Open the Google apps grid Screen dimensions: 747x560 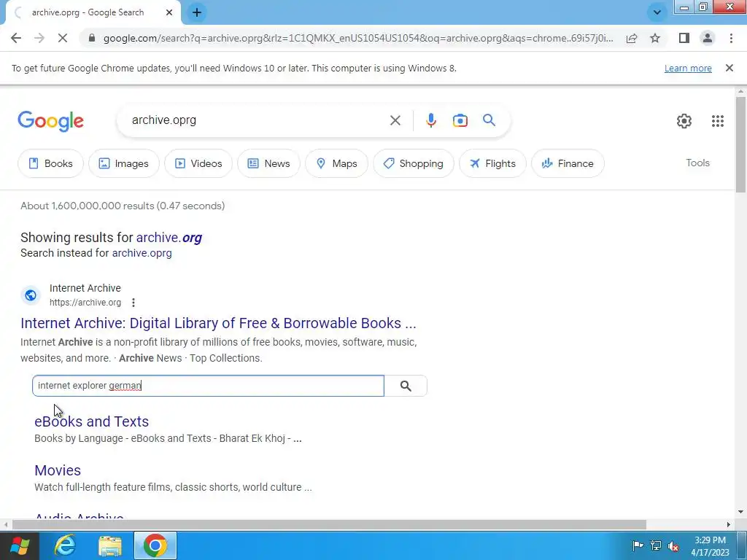(x=718, y=121)
